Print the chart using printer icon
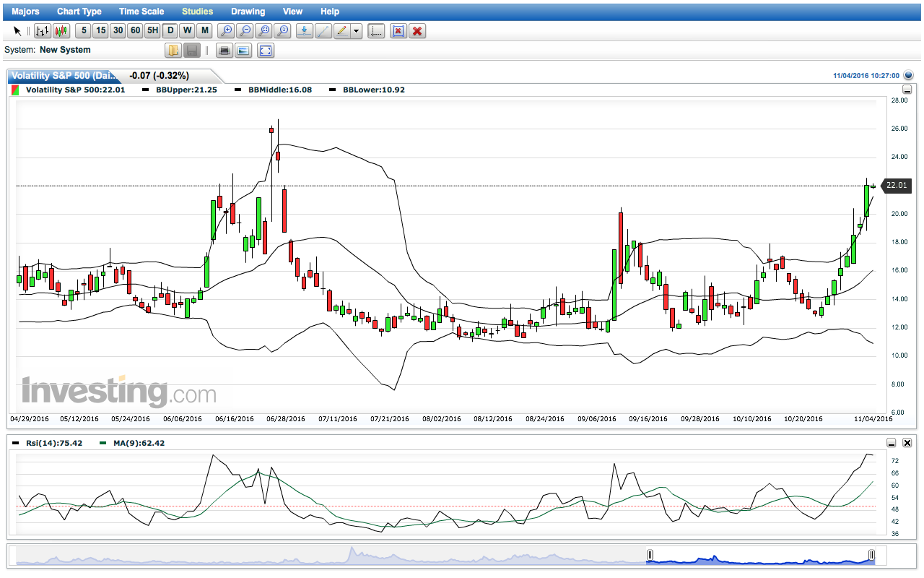 click(225, 51)
